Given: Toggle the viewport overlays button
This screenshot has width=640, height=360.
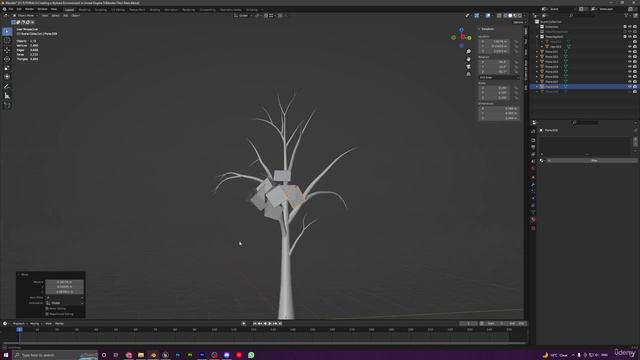Looking at the screenshot, I should (488, 16).
